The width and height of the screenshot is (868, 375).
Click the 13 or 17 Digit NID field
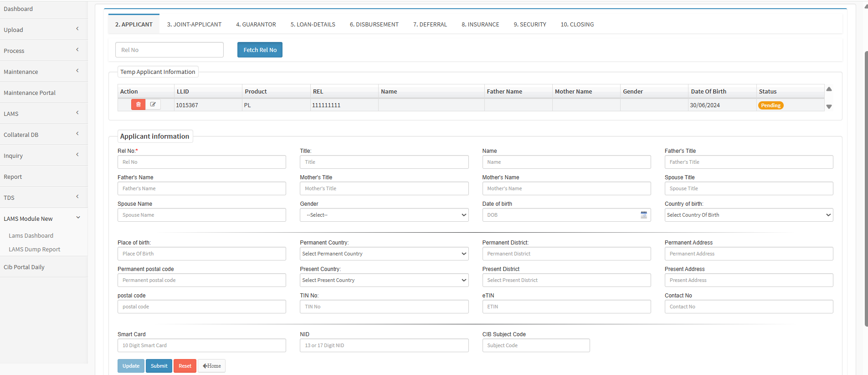384,345
